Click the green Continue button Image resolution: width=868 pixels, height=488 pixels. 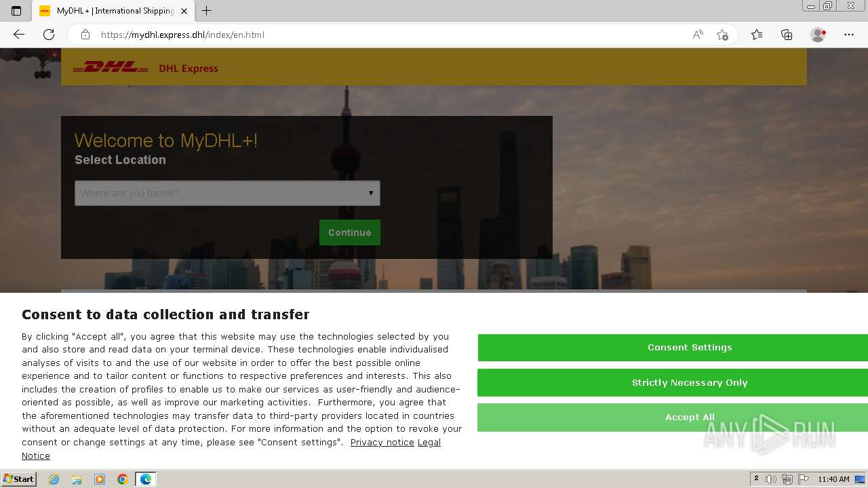350,232
